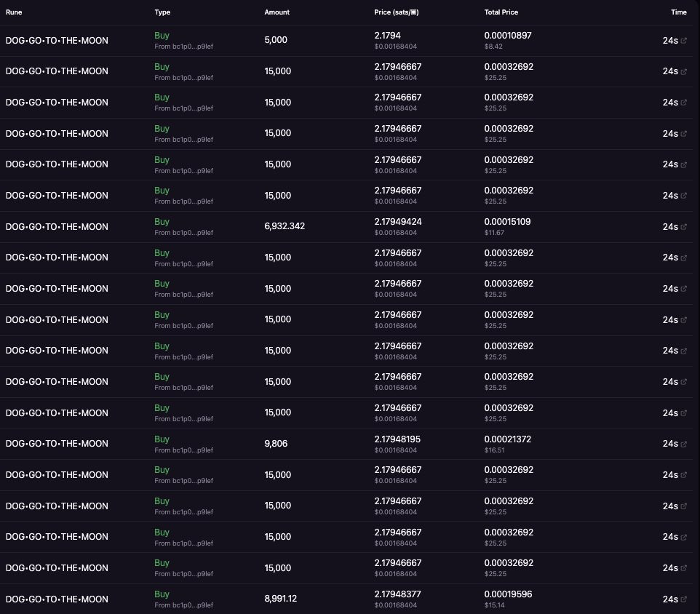Click the Rune column header
700x614 pixels.
[14, 12]
